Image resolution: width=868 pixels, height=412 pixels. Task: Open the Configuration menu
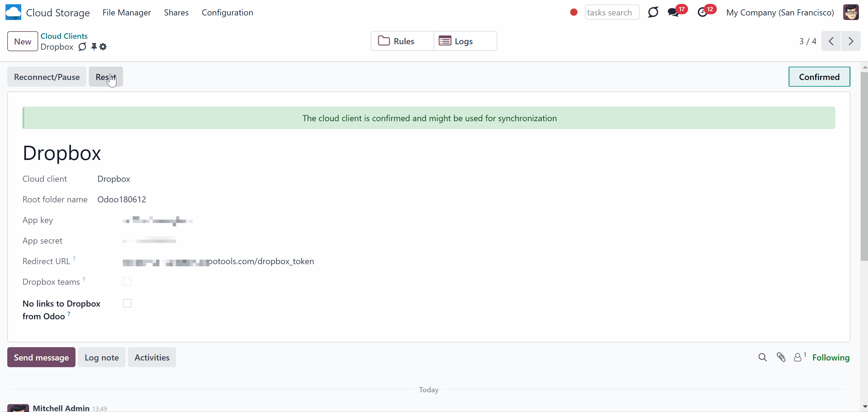coord(227,12)
